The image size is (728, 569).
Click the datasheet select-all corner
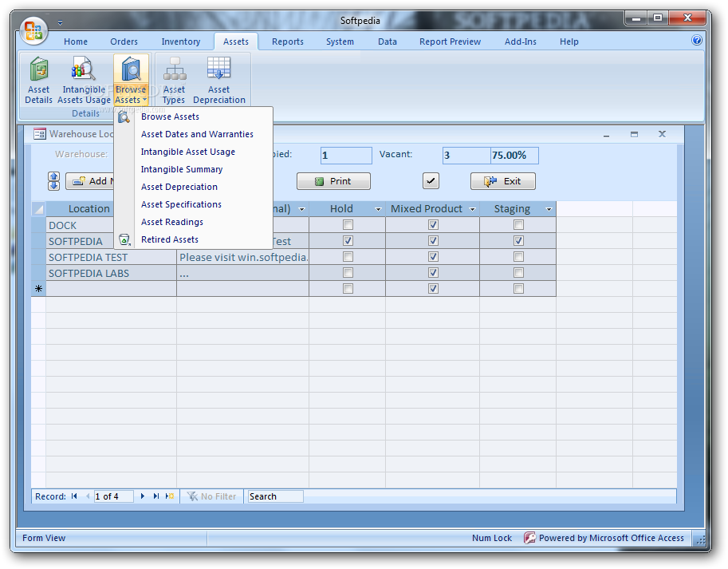[x=38, y=209]
